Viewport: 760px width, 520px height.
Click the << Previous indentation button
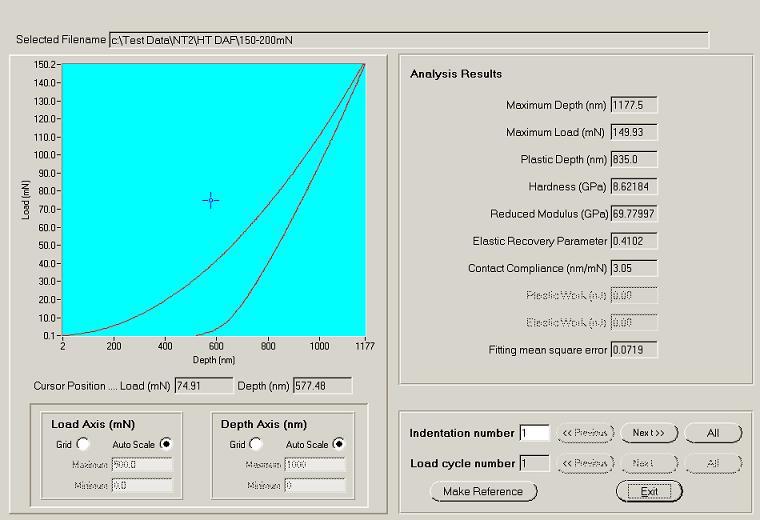(585, 433)
